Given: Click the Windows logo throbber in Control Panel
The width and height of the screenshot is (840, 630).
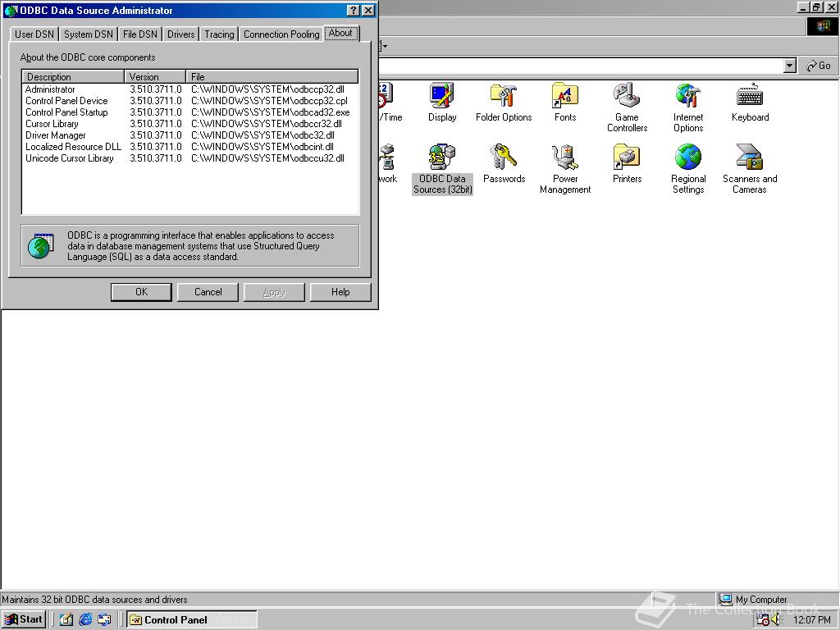Looking at the screenshot, I should (x=822, y=27).
